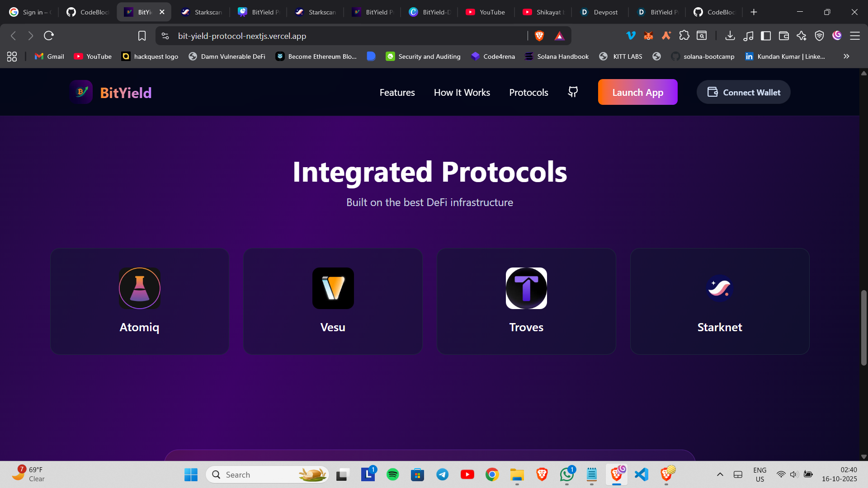The image size is (868, 488).
Task: Expand hidden bookmarks chevron
Action: point(846,56)
